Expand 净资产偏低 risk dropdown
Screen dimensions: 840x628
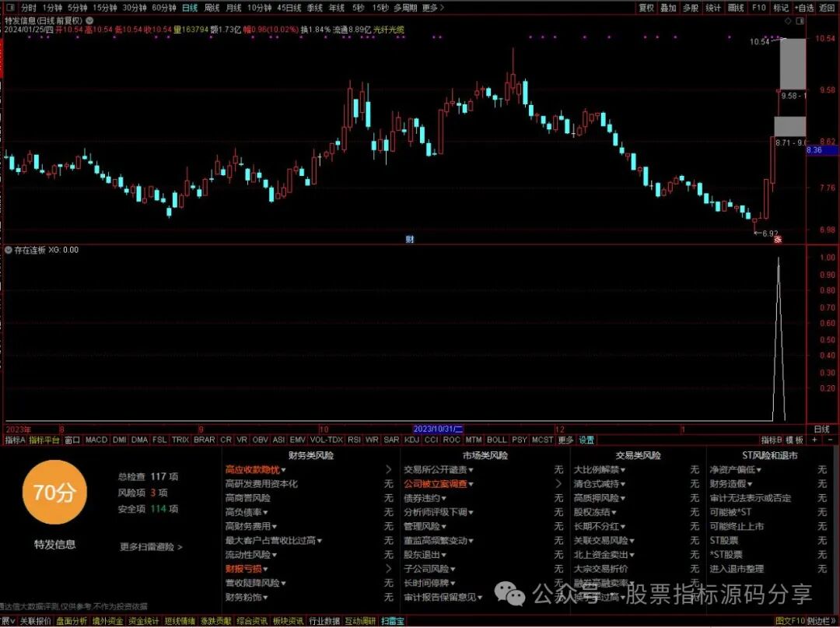click(759, 470)
